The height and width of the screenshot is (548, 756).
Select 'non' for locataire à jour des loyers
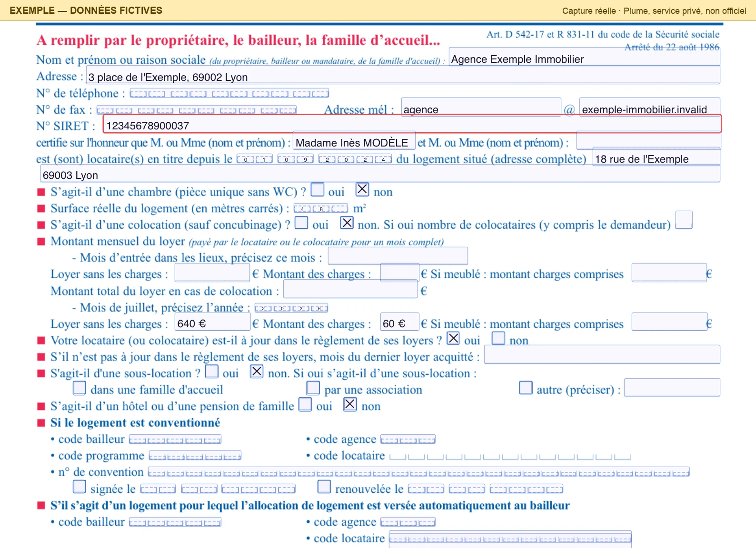pos(498,338)
